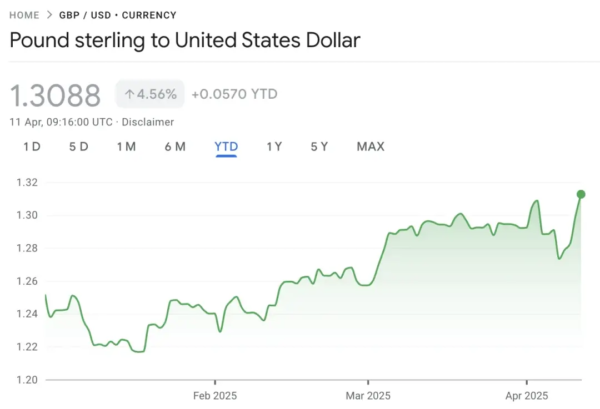This screenshot has height=409, width=600.
Task: Click the breadcrumb chevron after HOME
Action: [x=49, y=15]
